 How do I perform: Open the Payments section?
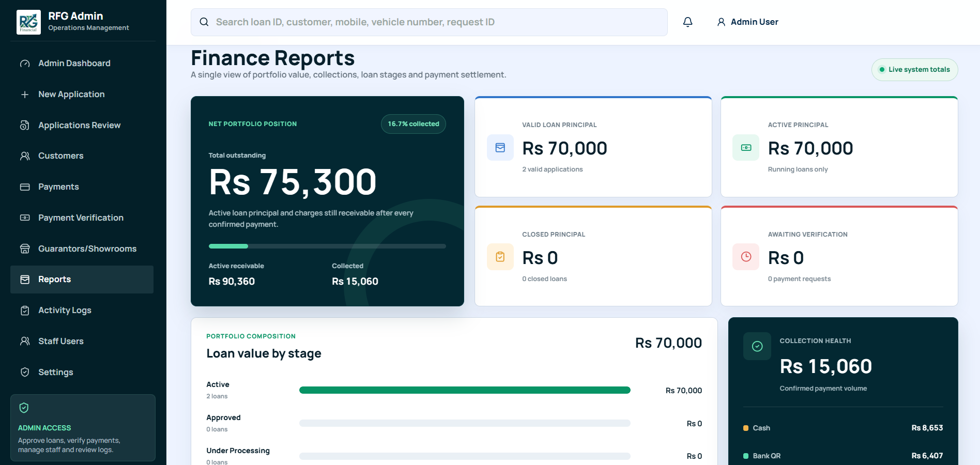(82, 187)
